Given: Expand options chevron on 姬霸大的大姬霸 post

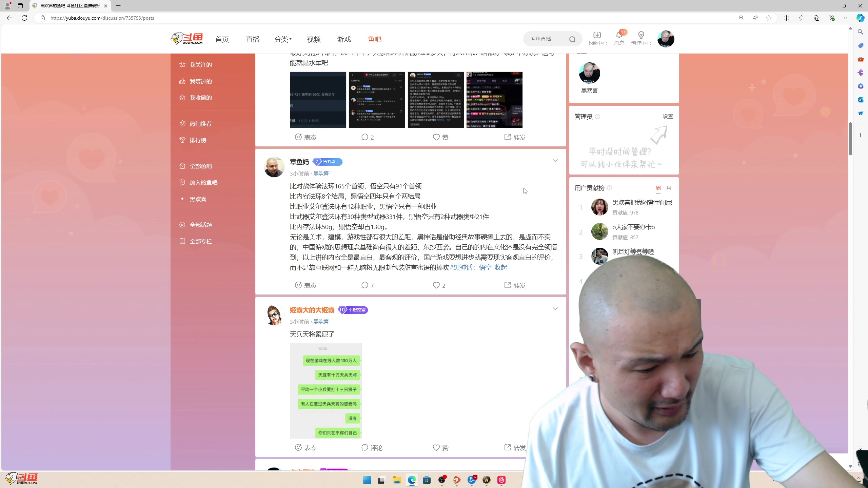Looking at the screenshot, I should (x=555, y=309).
